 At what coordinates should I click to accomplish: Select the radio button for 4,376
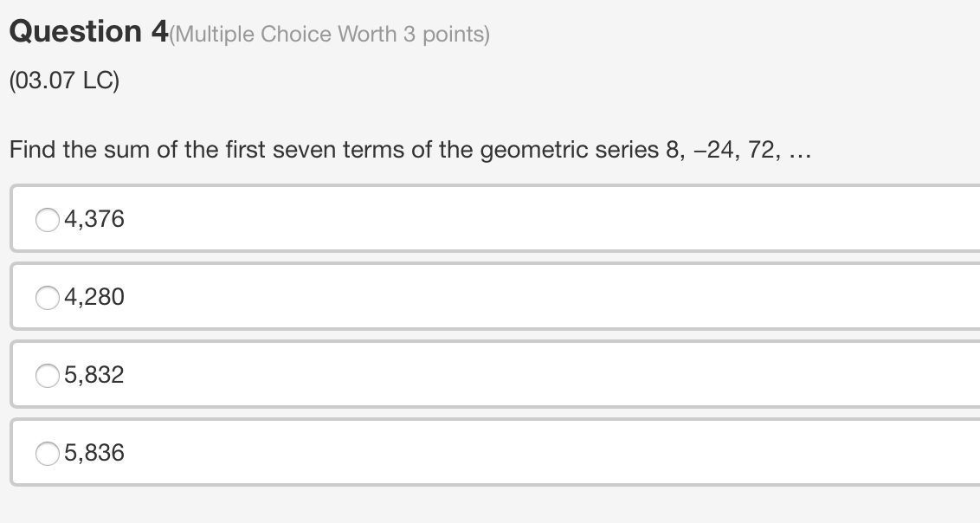[x=47, y=219]
